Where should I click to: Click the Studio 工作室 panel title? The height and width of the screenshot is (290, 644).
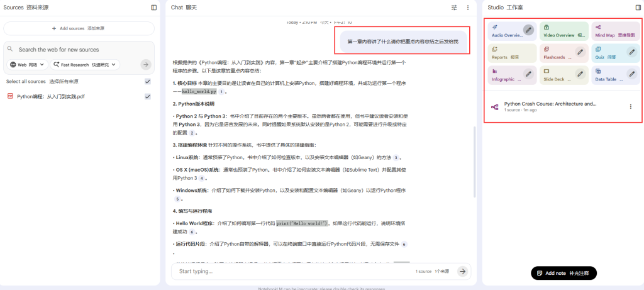505,8
